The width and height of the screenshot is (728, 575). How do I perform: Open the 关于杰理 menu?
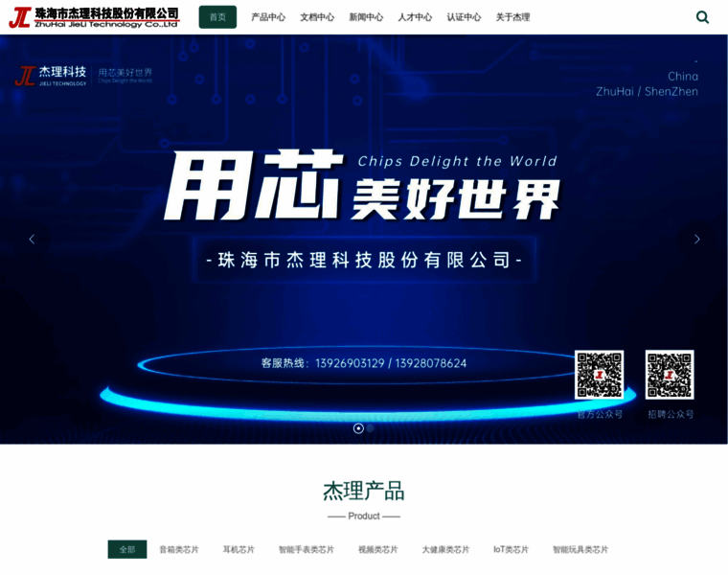513,17
